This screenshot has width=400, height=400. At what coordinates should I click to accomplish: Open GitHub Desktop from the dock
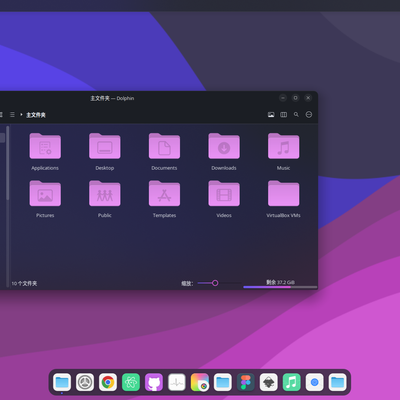pos(154,382)
